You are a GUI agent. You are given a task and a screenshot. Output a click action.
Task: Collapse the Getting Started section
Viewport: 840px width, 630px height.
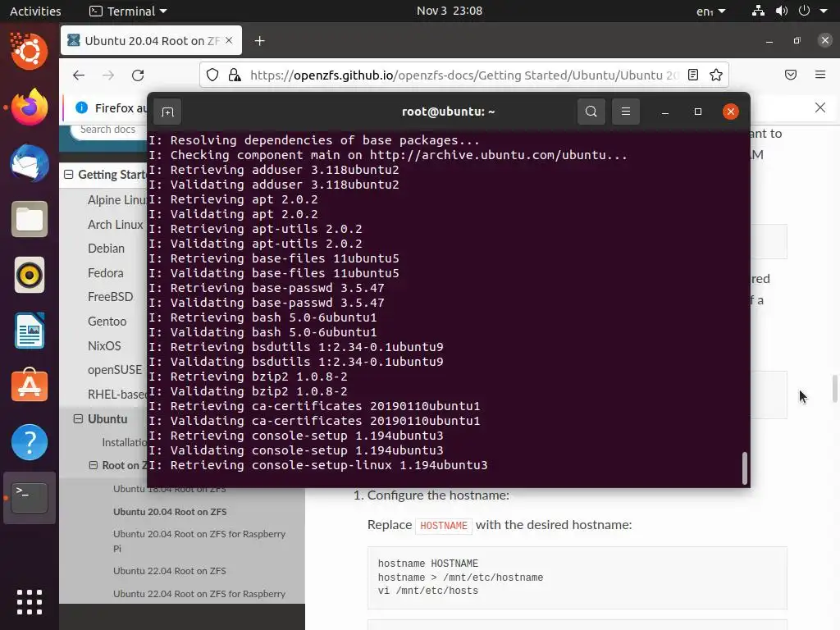point(69,175)
